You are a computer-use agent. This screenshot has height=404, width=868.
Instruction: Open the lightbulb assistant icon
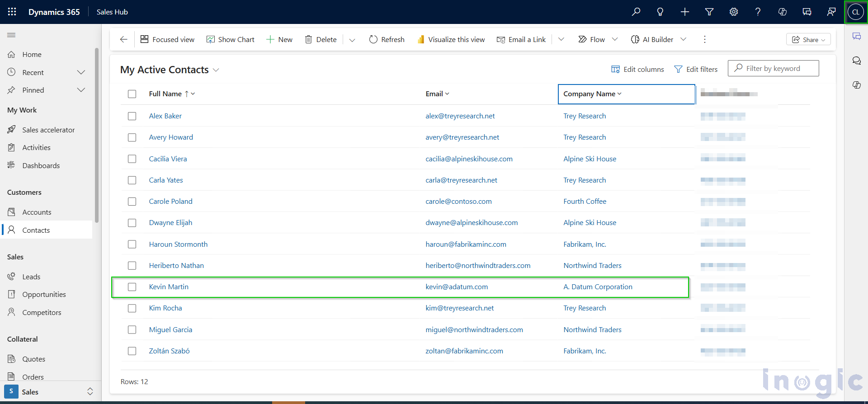pos(660,12)
